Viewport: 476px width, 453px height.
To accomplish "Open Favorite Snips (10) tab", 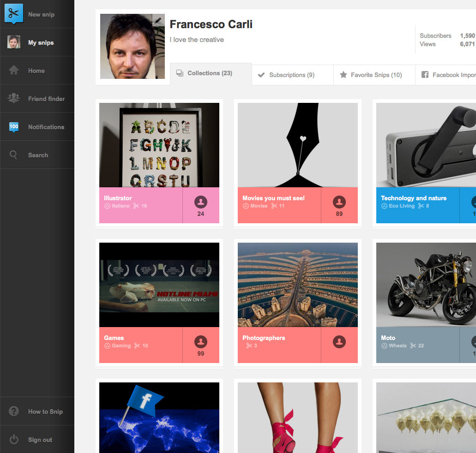I will [374, 75].
